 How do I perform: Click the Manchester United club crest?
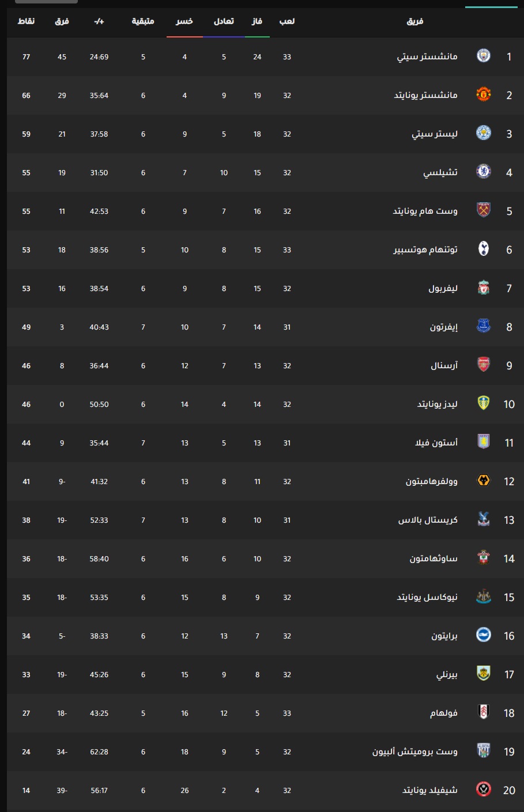point(484,95)
